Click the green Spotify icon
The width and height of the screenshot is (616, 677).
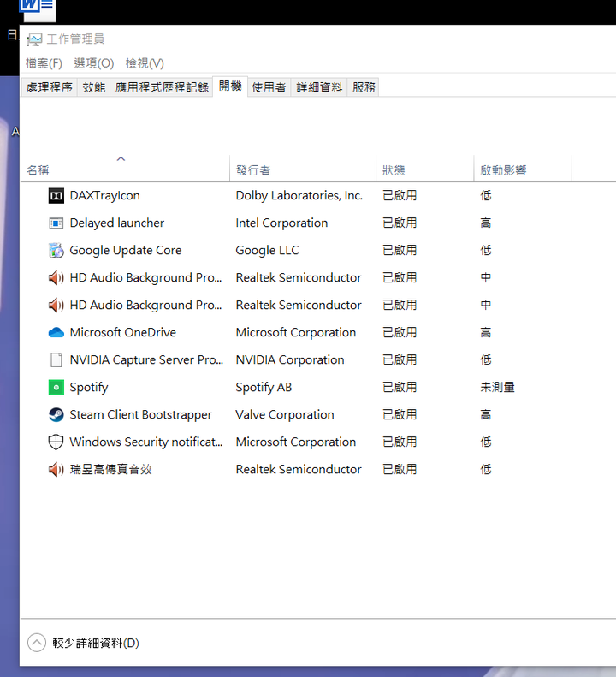[x=56, y=388]
